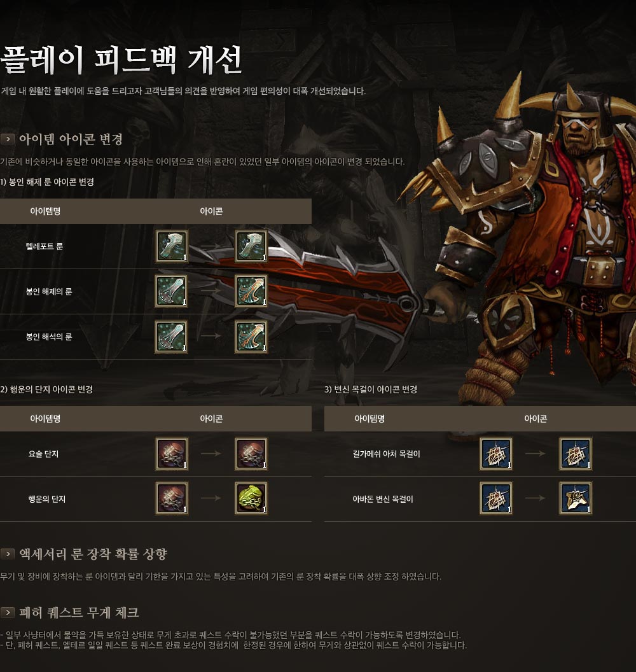Click the 아바돈 변신 목걸이 item name
636x672 pixels.
[382, 499]
